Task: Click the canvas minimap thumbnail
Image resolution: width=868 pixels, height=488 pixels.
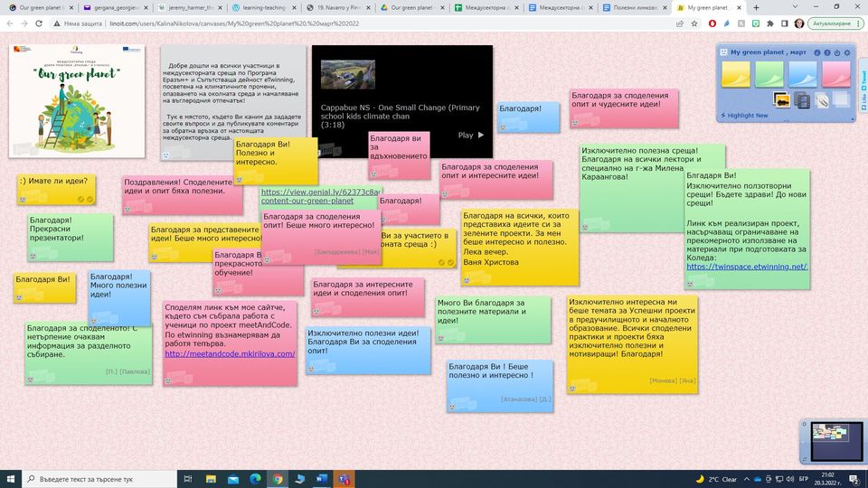Action: pos(830,434)
